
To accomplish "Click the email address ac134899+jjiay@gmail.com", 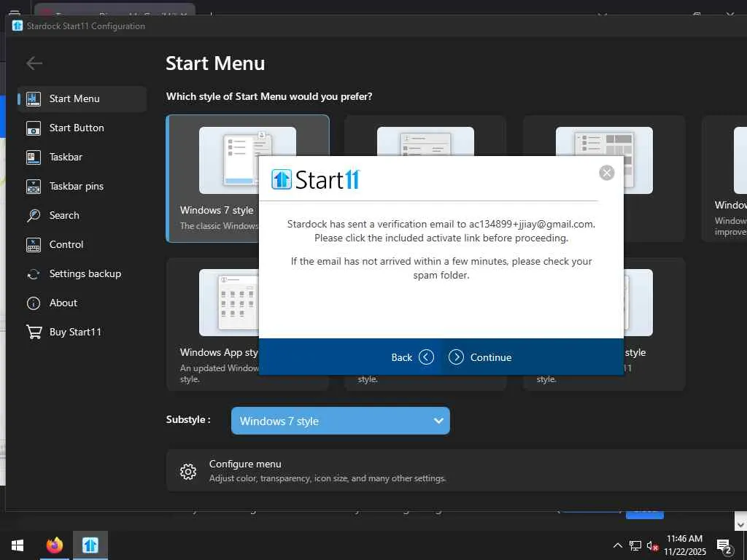I will [x=532, y=224].
